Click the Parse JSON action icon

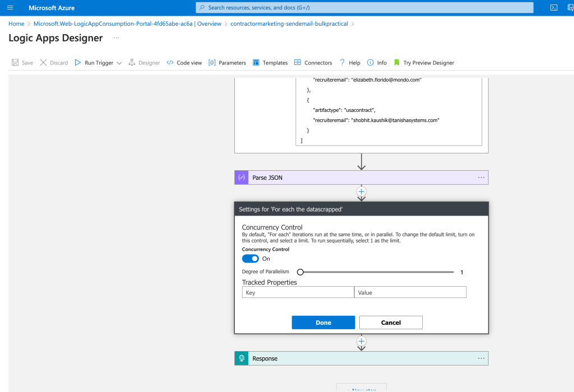point(242,178)
